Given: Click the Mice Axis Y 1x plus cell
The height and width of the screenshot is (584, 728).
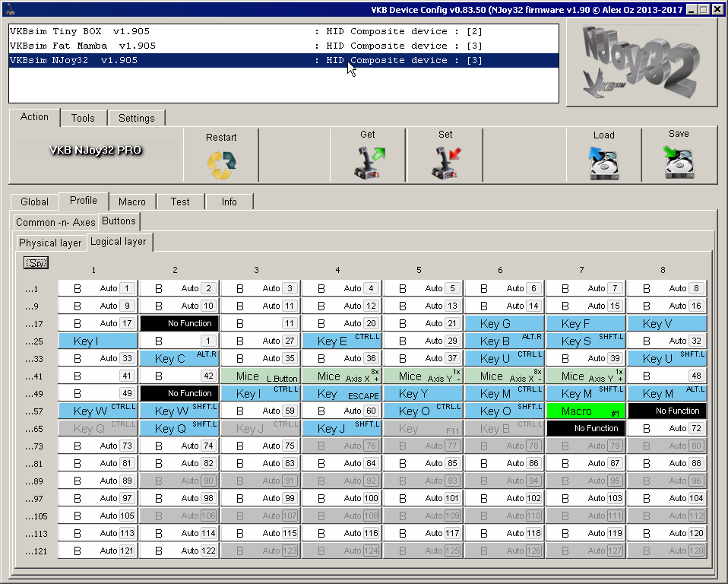Looking at the screenshot, I should [x=586, y=376].
